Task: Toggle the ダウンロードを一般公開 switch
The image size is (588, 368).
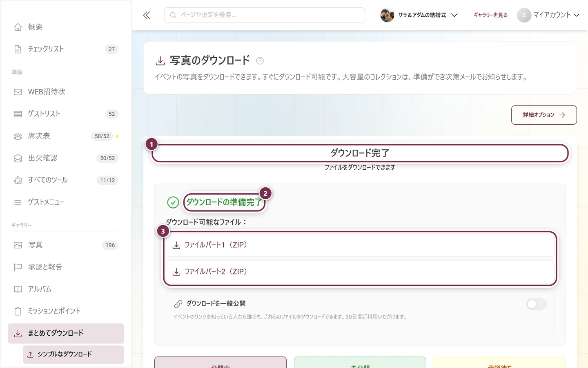Action: point(536,304)
